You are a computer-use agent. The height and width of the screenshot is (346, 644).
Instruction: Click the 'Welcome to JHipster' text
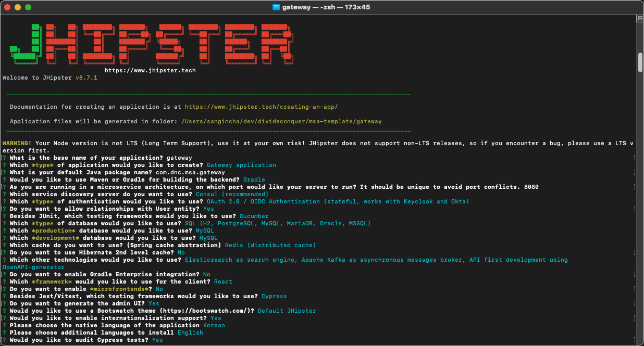pos(38,78)
